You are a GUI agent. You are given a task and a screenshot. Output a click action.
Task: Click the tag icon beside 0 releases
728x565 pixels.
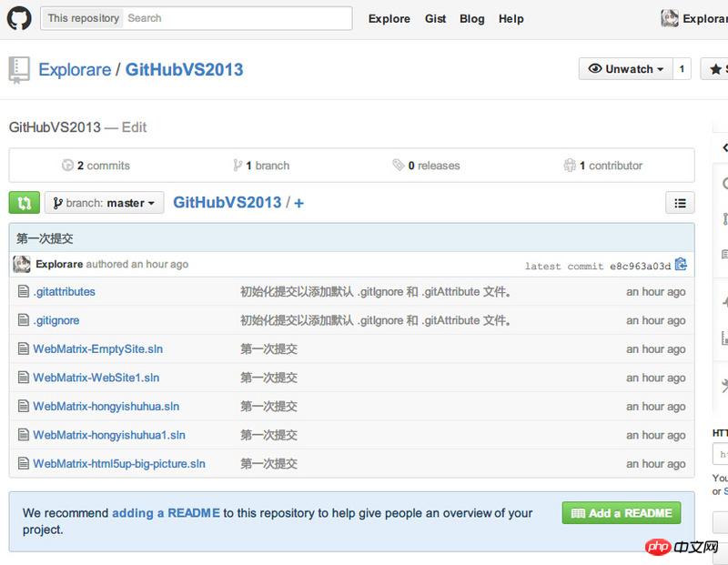tap(399, 165)
